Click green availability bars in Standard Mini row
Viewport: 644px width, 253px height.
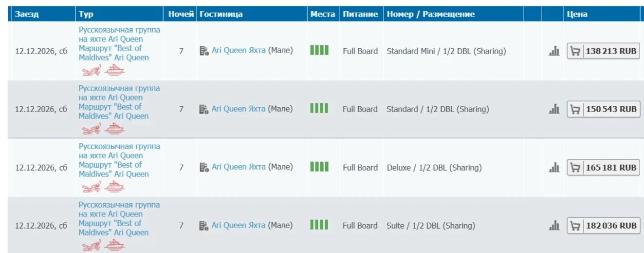(x=319, y=50)
